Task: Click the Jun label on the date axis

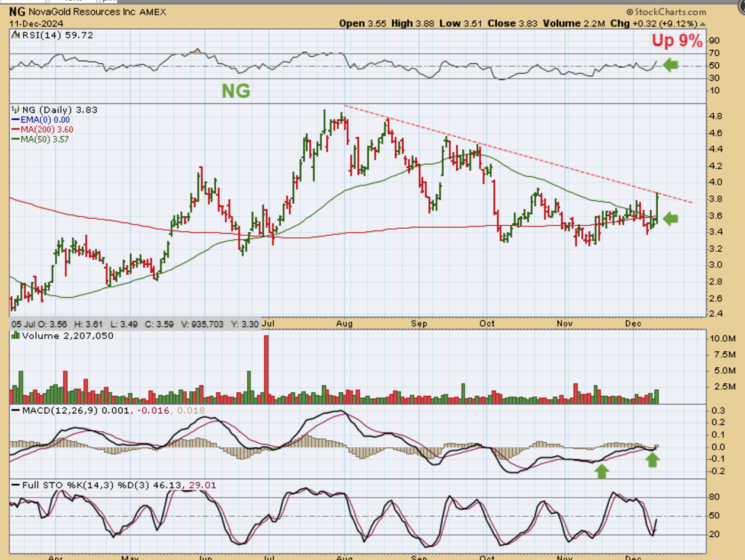Action: pyautogui.click(x=204, y=557)
